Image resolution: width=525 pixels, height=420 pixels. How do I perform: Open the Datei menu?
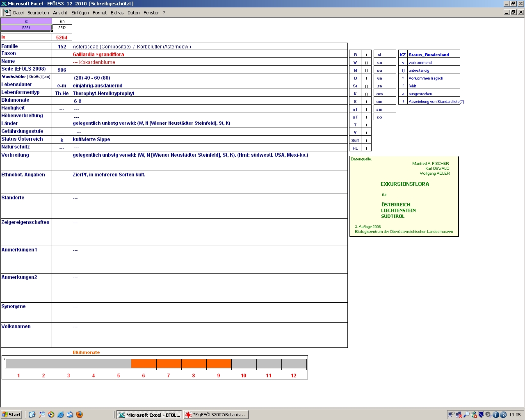click(18, 13)
